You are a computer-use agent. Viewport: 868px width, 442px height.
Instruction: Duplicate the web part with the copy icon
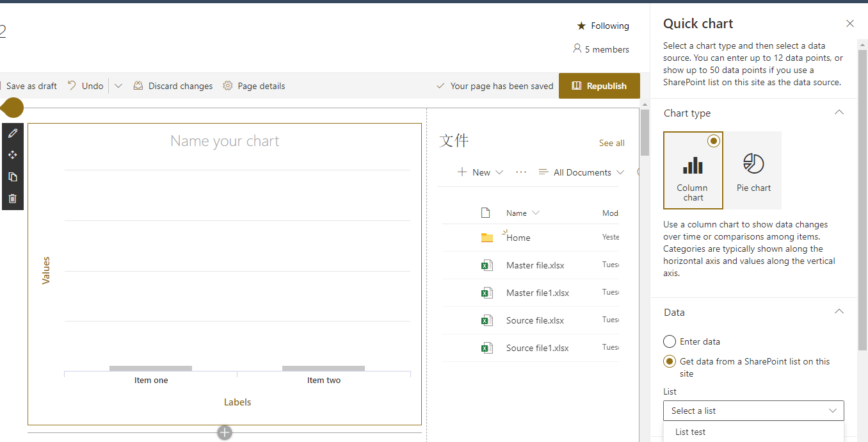point(12,177)
